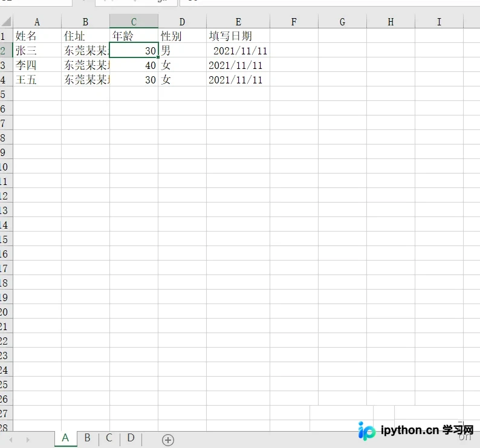Click the gender cell 女 in row 4
Screen dimensions: 480x448
pyautogui.click(x=182, y=79)
